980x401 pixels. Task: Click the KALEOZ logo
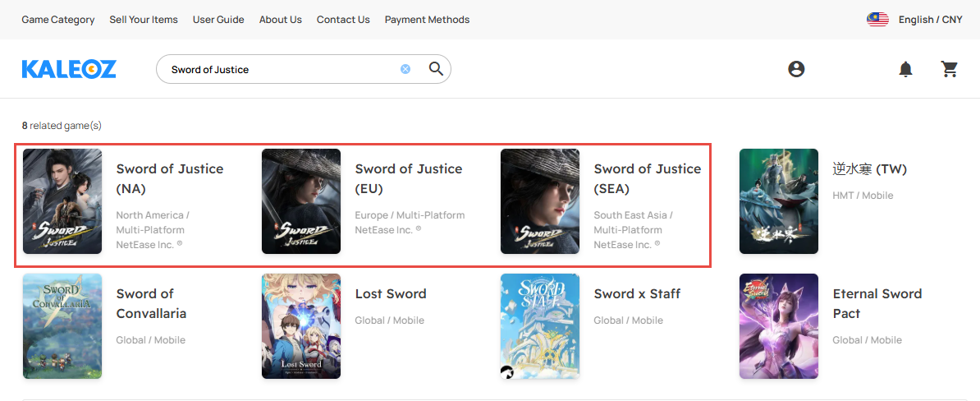click(69, 70)
